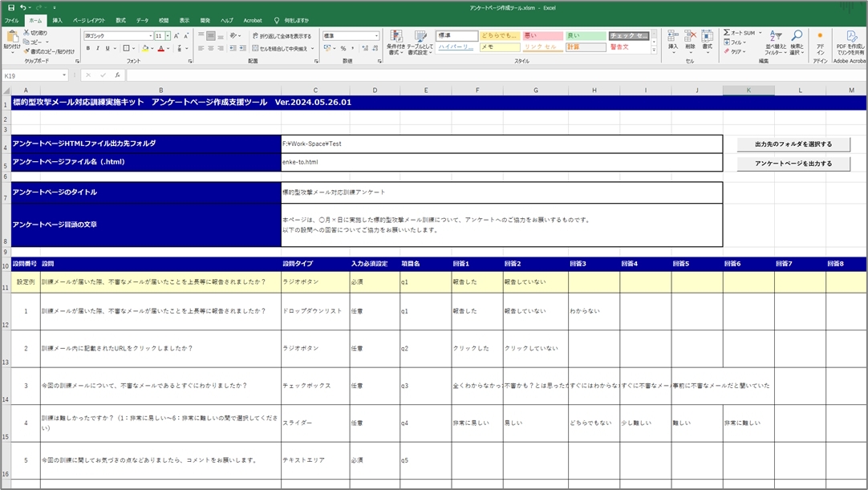Toggle Italic formatting button

[98, 48]
